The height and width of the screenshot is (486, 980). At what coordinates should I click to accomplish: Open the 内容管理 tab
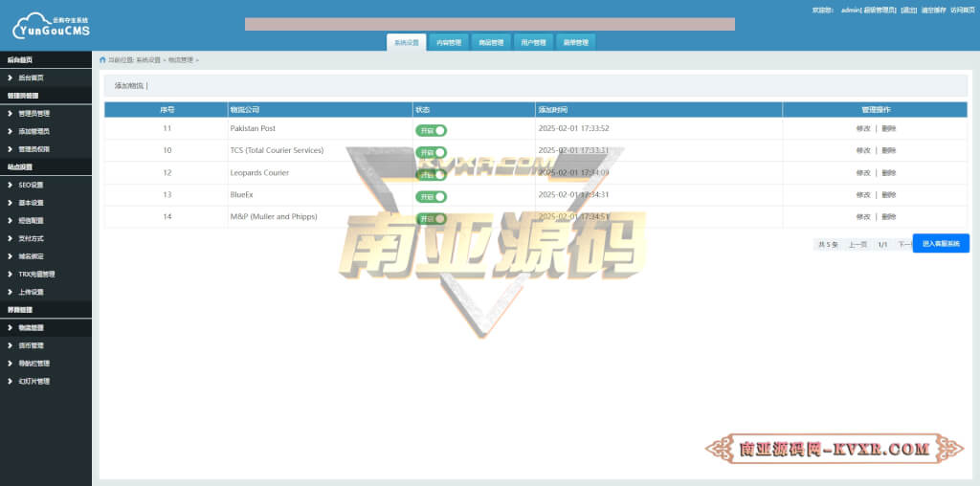pos(449,42)
